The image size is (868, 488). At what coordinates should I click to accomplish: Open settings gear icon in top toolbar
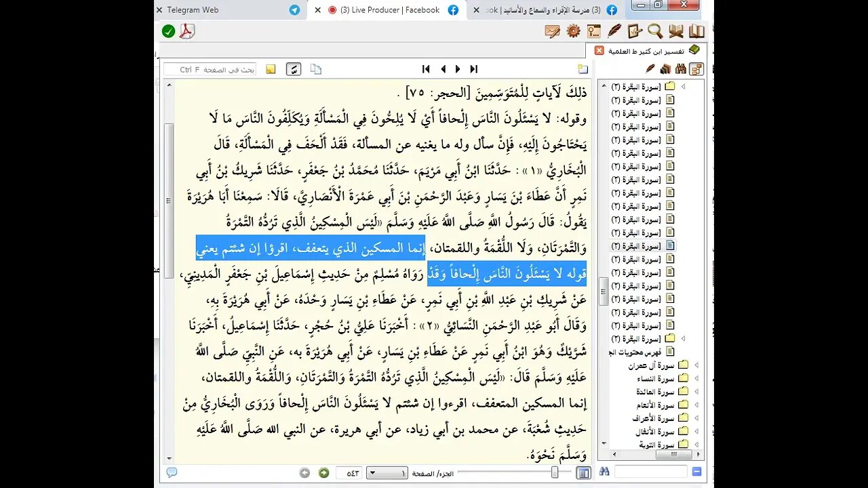coord(573,30)
